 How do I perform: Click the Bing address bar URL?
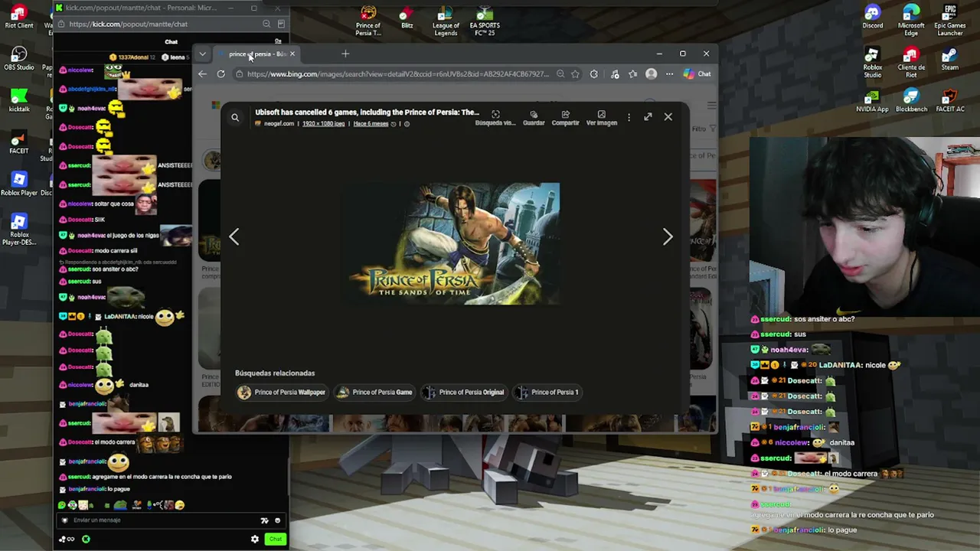pyautogui.click(x=398, y=74)
